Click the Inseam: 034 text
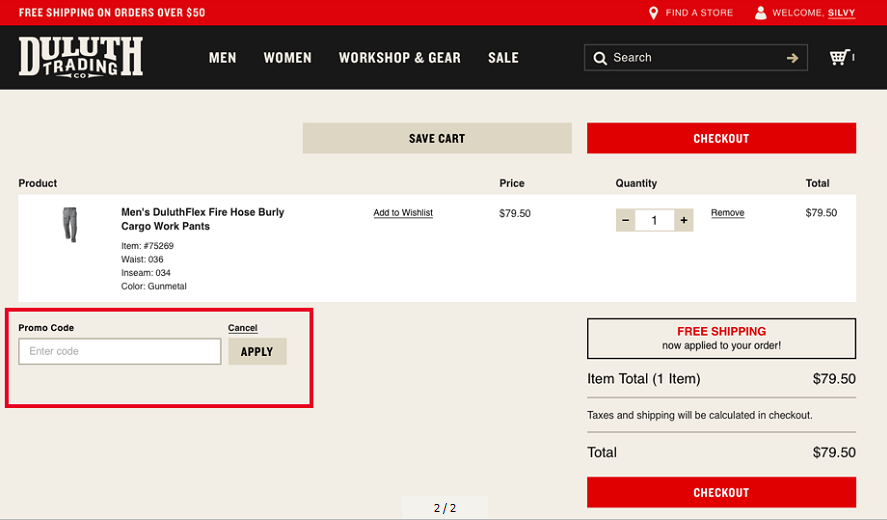The width and height of the screenshot is (887, 520). [146, 273]
